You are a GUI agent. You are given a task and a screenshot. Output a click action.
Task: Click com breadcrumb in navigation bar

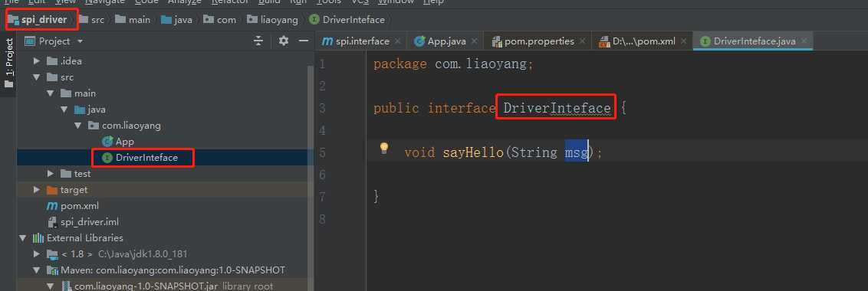(226, 20)
